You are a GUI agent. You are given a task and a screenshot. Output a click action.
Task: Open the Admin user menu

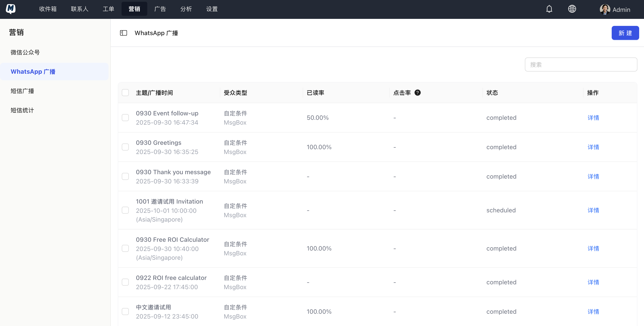point(621,9)
